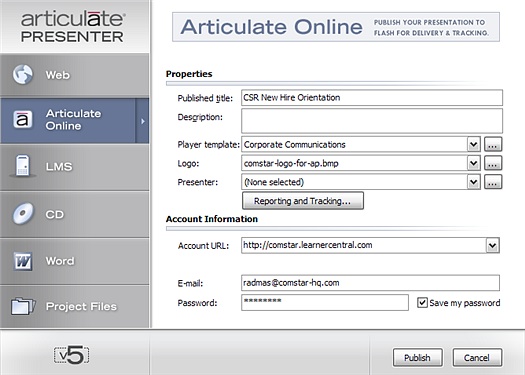This screenshot has height=375, width=525.
Task: Toggle Save my password checkbox
Action: tap(422, 303)
